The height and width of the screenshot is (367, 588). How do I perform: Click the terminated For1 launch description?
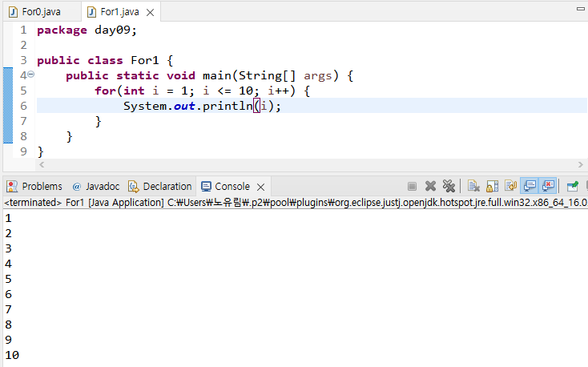coord(296,203)
